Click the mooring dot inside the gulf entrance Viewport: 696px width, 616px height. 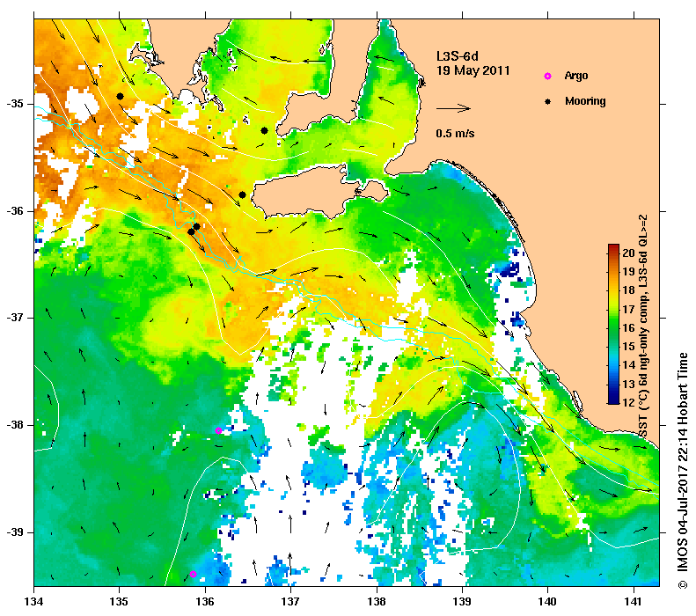(x=264, y=130)
